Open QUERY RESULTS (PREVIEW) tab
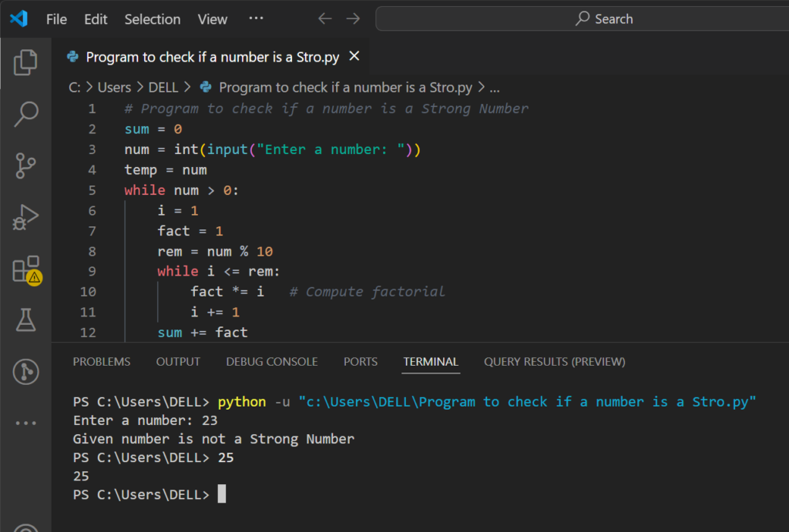Image resolution: width=789 pixels, height=532 pixels. click(555, 362)
